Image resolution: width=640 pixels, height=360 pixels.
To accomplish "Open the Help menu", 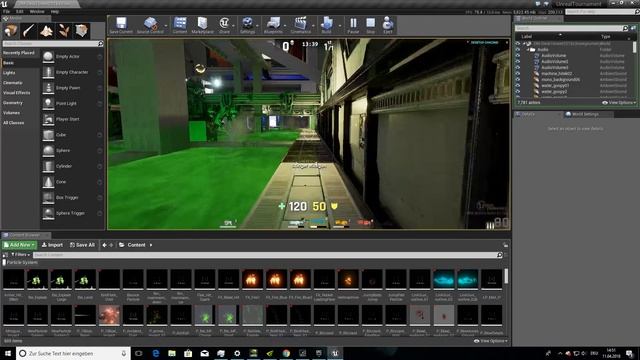I will pos(55,11).
